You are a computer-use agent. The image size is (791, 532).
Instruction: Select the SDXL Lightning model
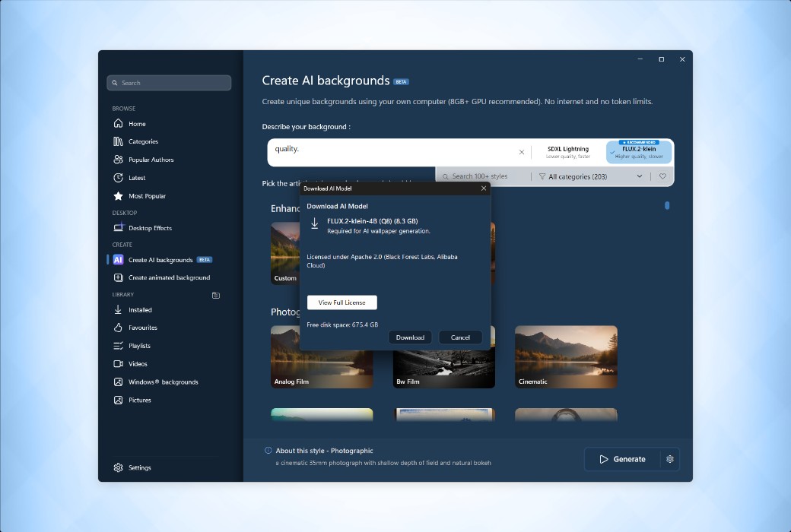point(568,152)
